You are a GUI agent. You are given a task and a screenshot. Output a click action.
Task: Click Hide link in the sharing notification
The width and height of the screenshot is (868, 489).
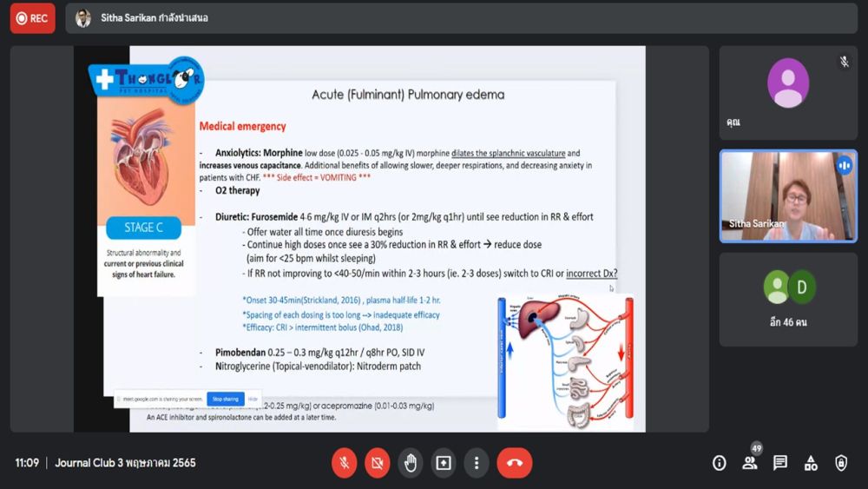[x=253, y=400]
